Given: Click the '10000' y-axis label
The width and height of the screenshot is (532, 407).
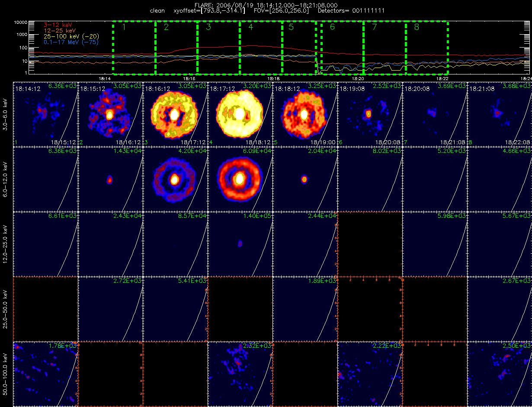Looking at the screenshot, I should click(x=21, y=22).
